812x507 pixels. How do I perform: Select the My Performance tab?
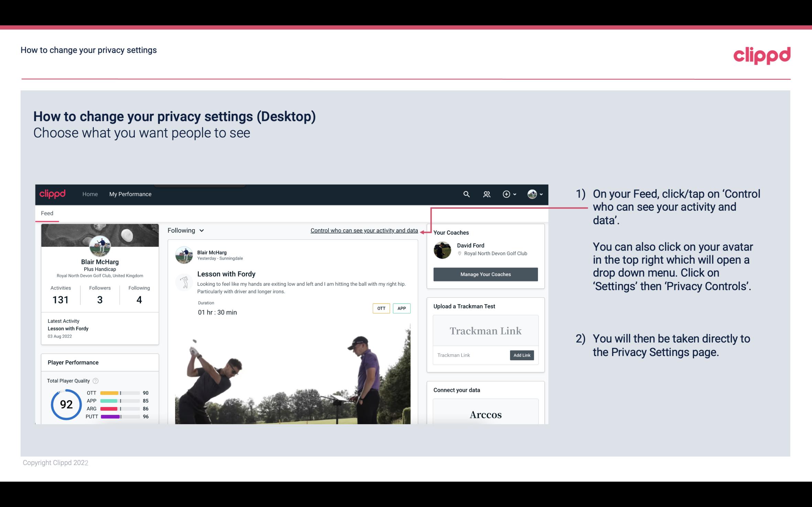[x=130, y=194]
